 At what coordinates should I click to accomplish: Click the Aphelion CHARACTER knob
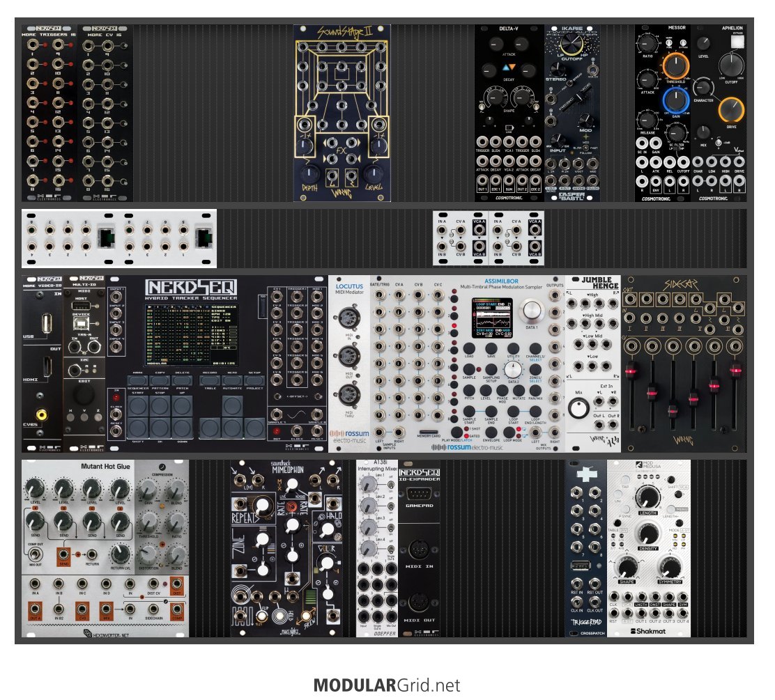click(x=703, y=88)
